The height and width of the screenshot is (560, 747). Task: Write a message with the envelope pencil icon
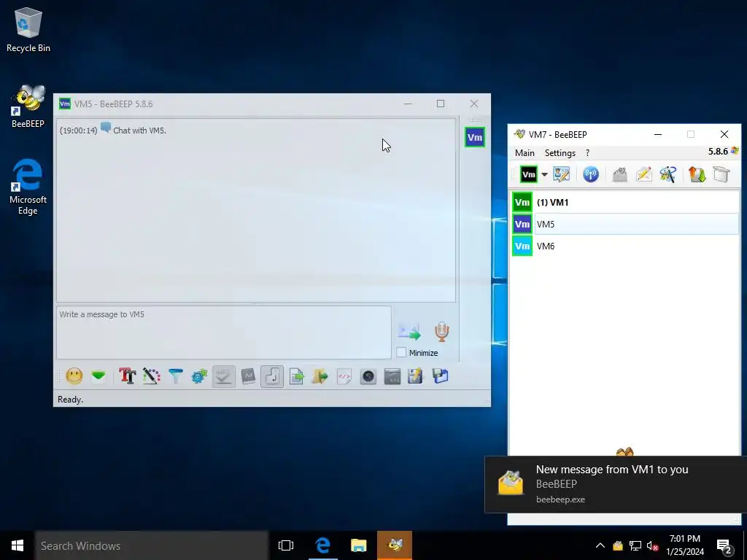(643, 174)
